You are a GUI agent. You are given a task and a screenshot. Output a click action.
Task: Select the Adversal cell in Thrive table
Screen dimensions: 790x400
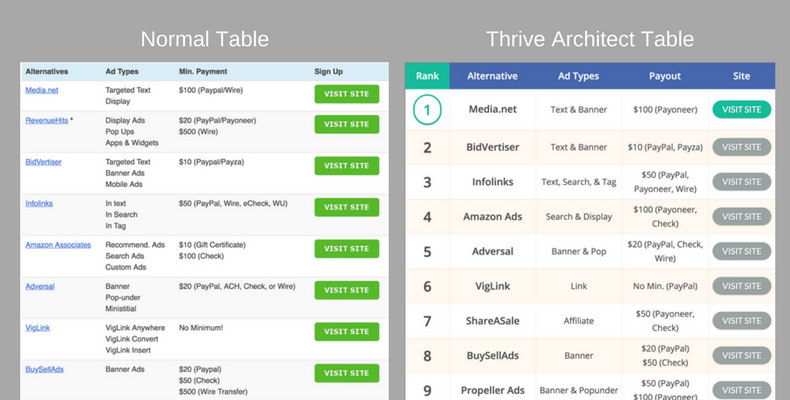tap(493, 251)
